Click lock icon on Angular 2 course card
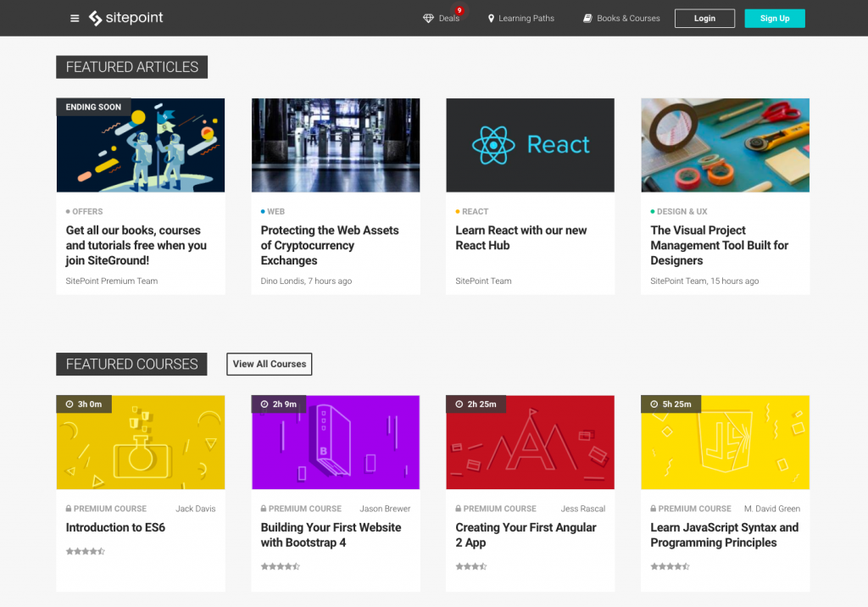 (x=459, y=509)
